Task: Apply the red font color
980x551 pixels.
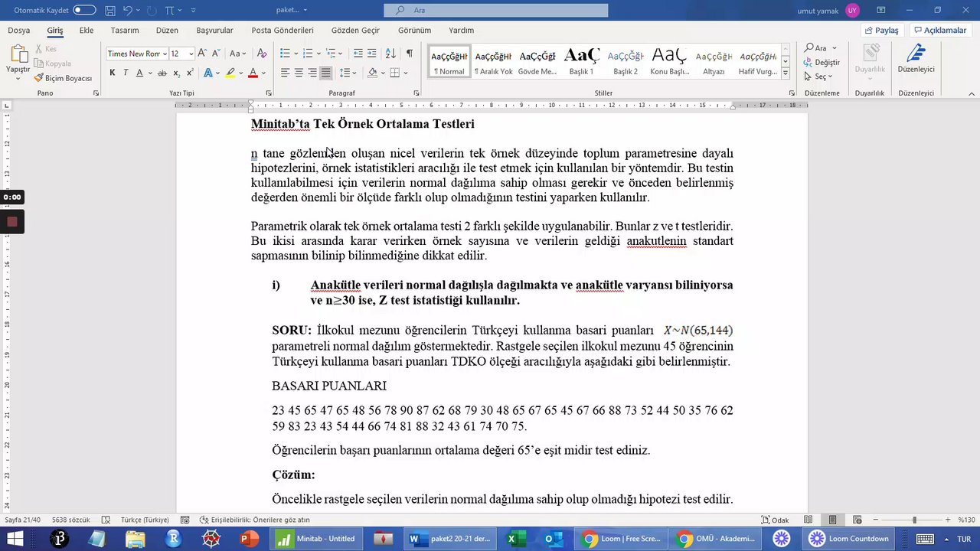Action: (x=253, y=73)
